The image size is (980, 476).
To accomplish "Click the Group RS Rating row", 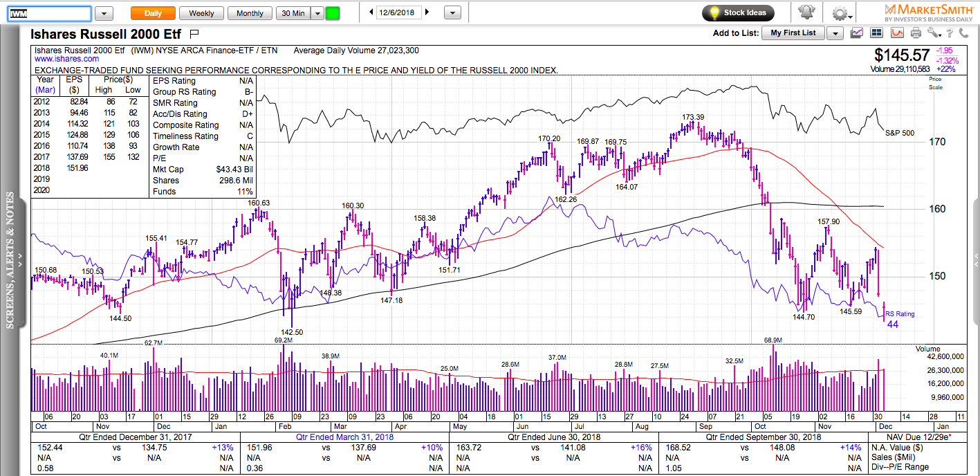I will pyautogui.click(x=203, y=92).
